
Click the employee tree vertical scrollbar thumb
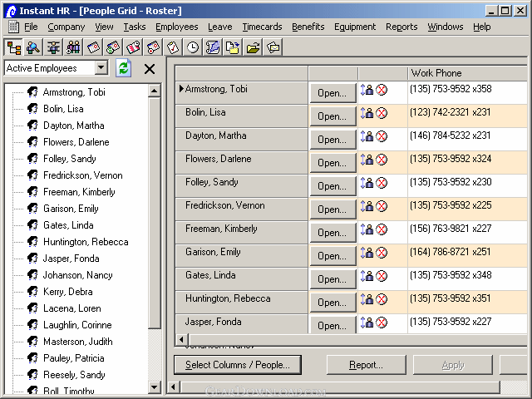(155, 213)
